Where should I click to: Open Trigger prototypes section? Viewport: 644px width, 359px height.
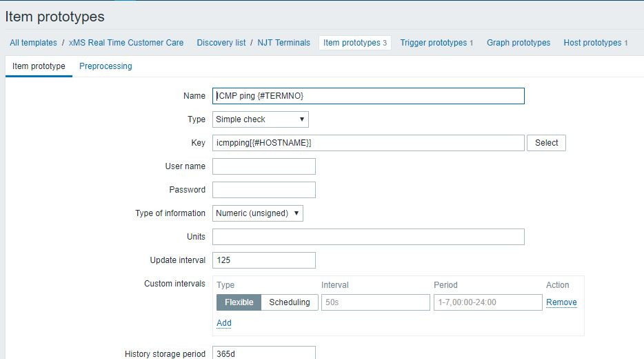[x=434, y=43]
